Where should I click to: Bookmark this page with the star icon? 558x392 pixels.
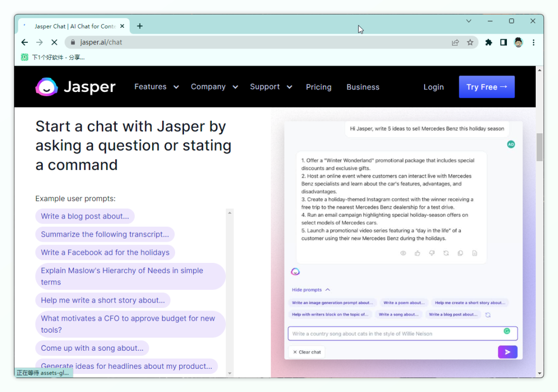point(470,42)
